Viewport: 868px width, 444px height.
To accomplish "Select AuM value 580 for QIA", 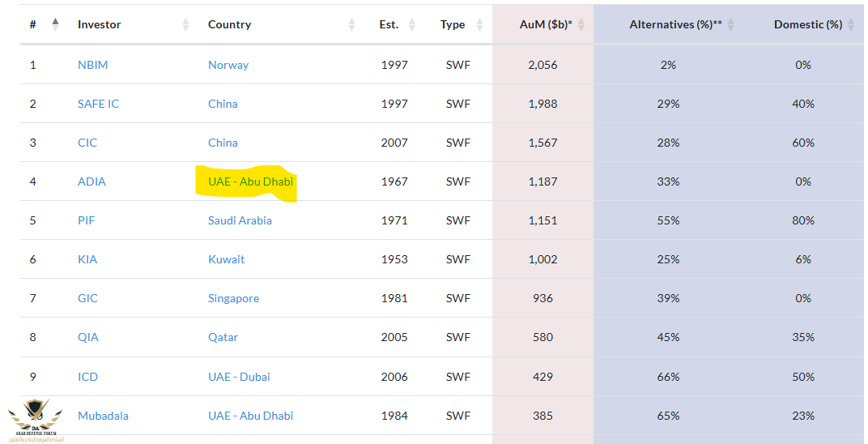I will click(542, 336).
